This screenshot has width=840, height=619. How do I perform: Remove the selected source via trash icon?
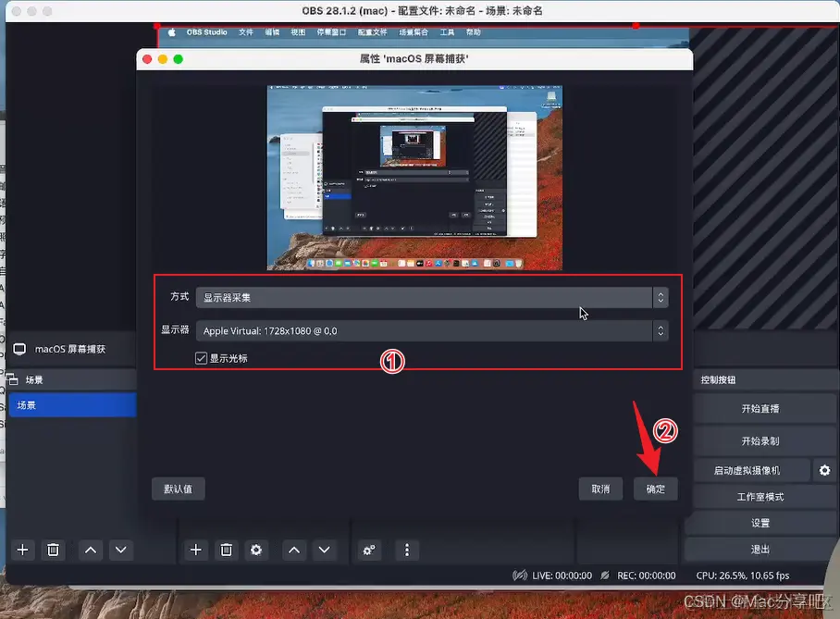[227, 550]
